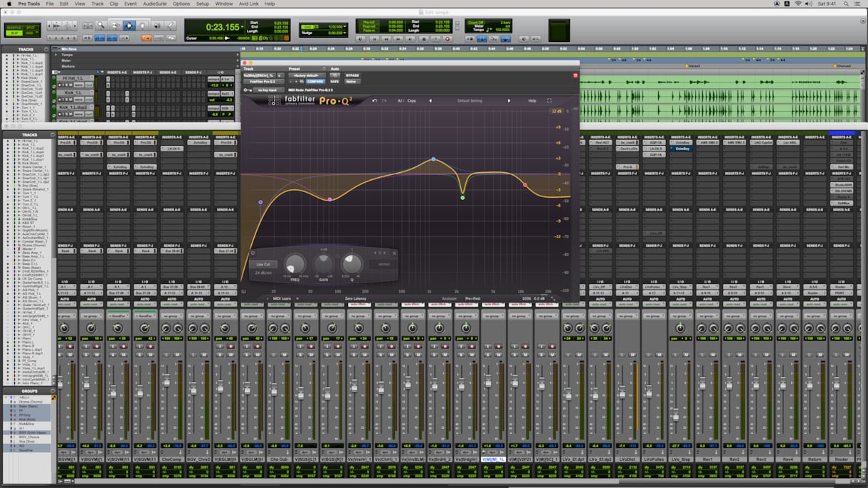868x488 pixels.
Task: Click the Q knob of EQ band
Action: (x=351, y=264)
